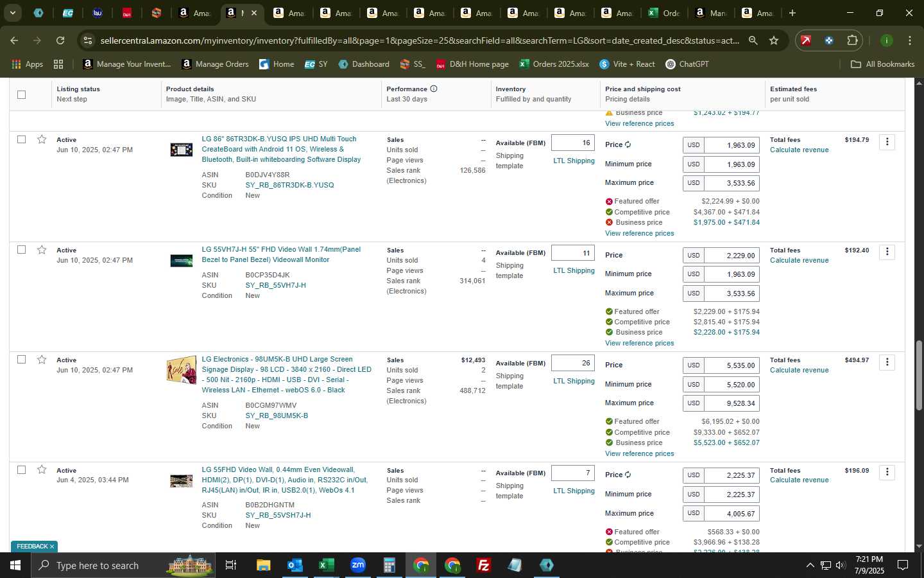This screenshot has height=578, width=924.
Task: Click the taskbar search box
Action: point(122,565)
